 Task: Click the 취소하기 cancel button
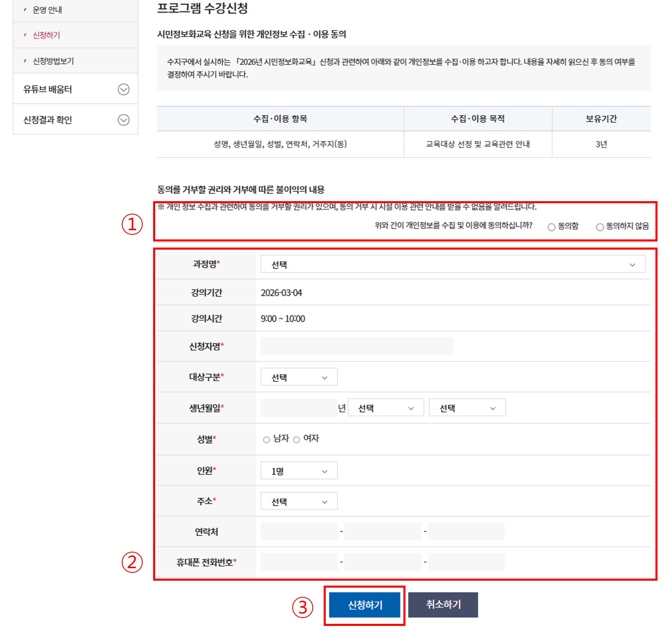[443, 605]
